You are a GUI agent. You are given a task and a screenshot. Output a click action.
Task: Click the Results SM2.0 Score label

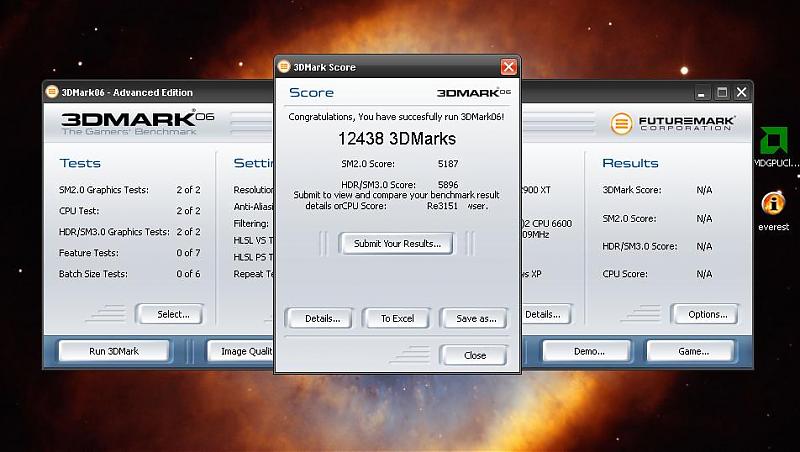point(629,218)
